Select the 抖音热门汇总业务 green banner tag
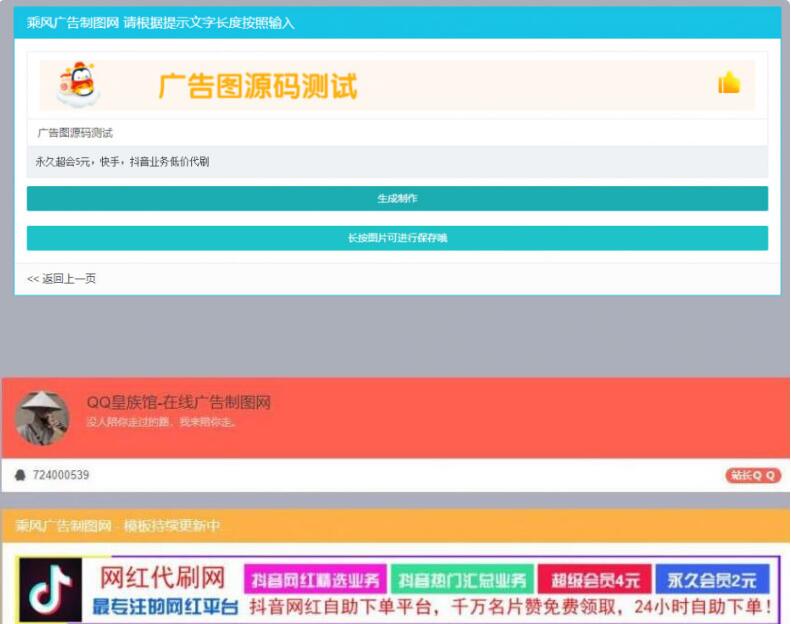This screenshot has height=624, width=791. (x=461, y=580)
